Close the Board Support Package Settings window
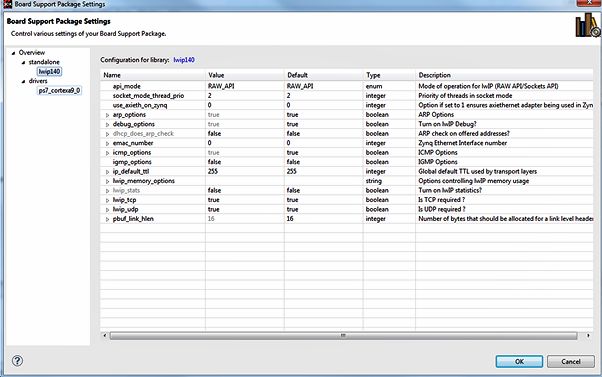The width and height of the screenshot is (602, 377). coord(590,2)
